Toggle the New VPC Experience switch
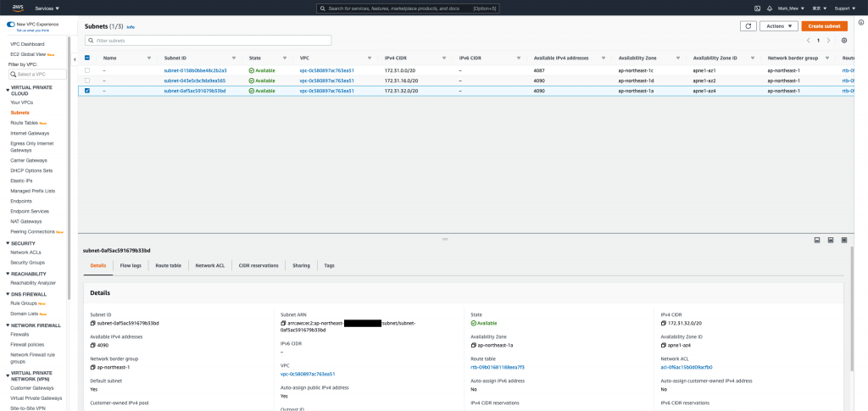The width and height of the screenshot is (868, 411). pyautogui.click(x=11, y=25)
